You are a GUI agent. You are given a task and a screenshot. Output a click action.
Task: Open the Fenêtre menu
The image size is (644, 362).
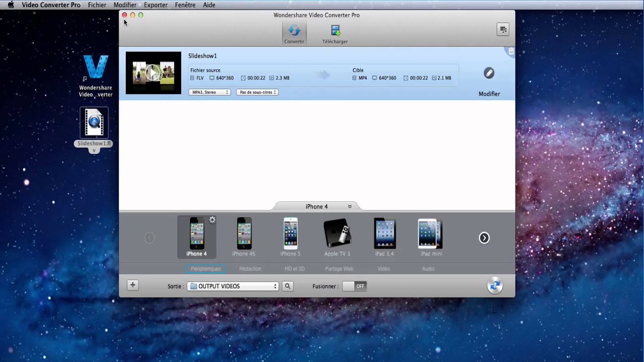(x=185, y=5)
